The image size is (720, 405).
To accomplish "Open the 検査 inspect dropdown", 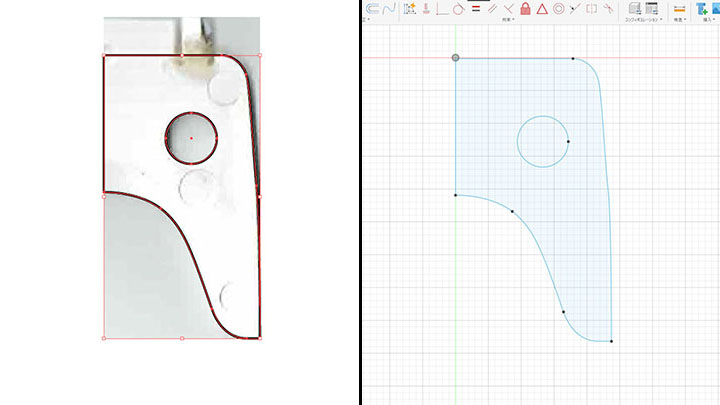I will click(x=679, y=19).
